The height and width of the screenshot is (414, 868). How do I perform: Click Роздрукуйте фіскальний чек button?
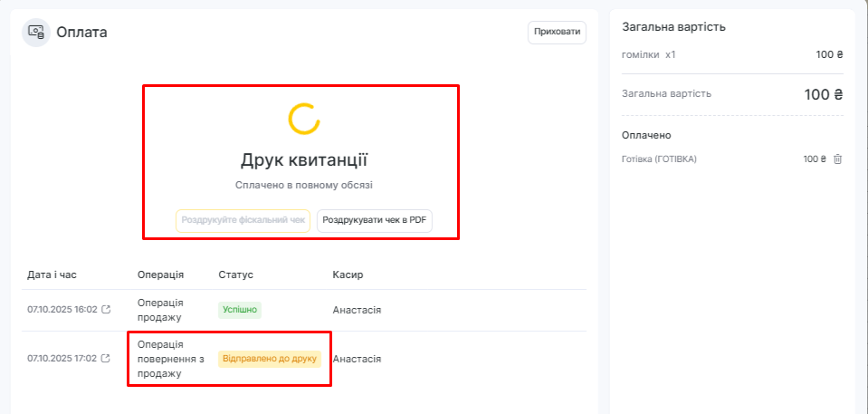pos(243,220)
